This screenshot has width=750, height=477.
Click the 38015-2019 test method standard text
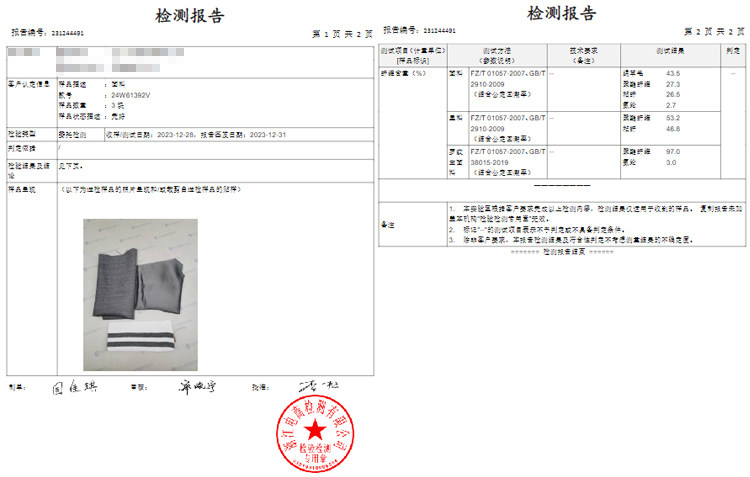coord(490,159)
